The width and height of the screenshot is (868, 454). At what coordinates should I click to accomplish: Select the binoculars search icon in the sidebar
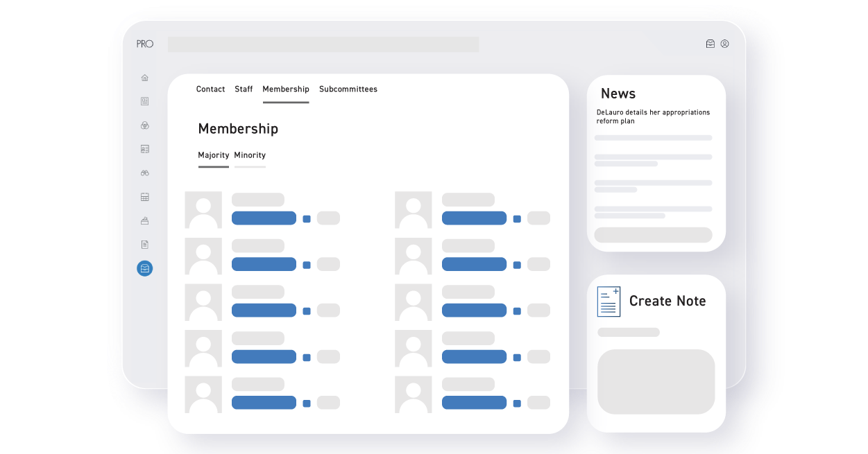pyautogui.click(x=144, y=173)
